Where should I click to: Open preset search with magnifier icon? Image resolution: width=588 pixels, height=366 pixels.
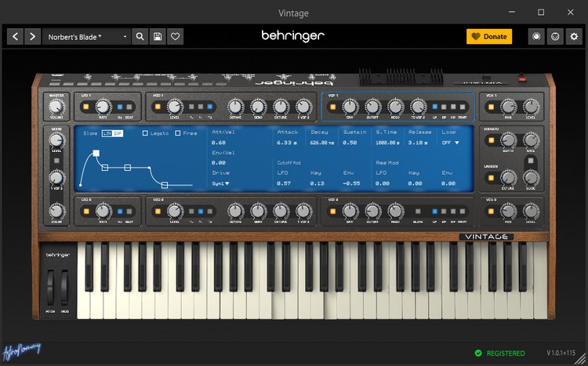coord(140,37)
